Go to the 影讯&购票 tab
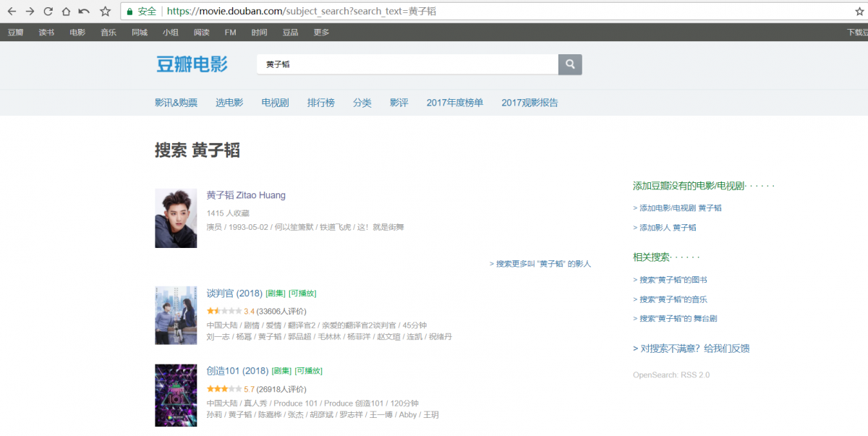 176,103
